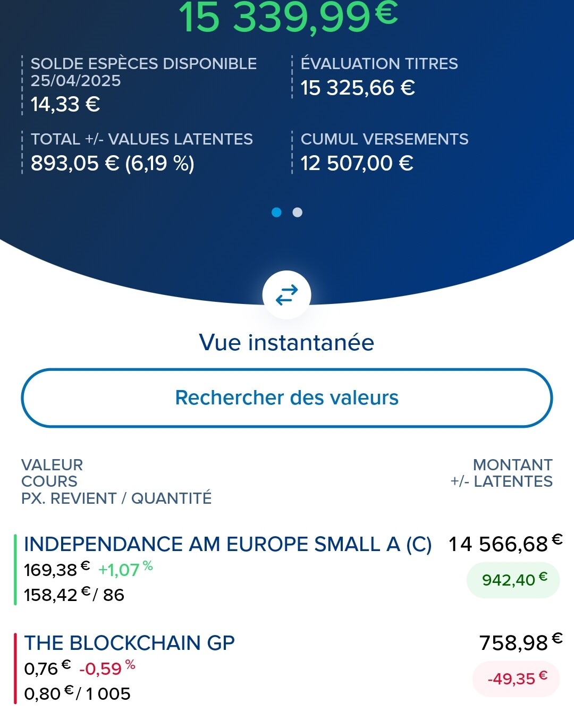
Task: Switch to the second grey carousel dot
Action: [x=298, y=213]
